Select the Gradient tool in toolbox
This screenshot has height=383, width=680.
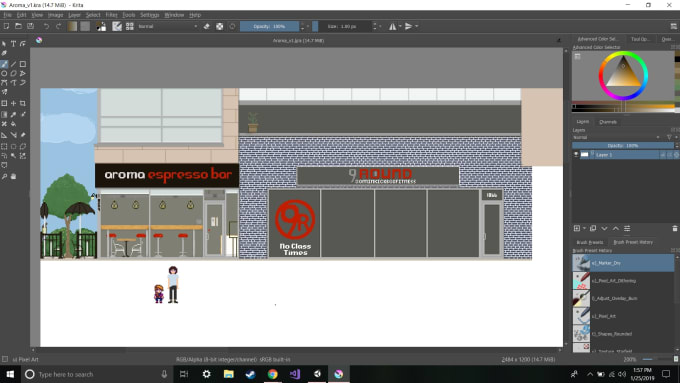[x=4, y=115]
